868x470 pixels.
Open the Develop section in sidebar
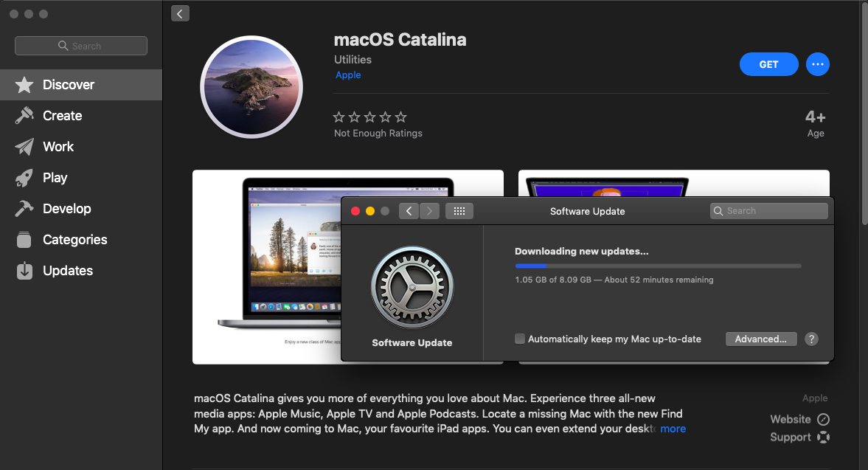81,209
